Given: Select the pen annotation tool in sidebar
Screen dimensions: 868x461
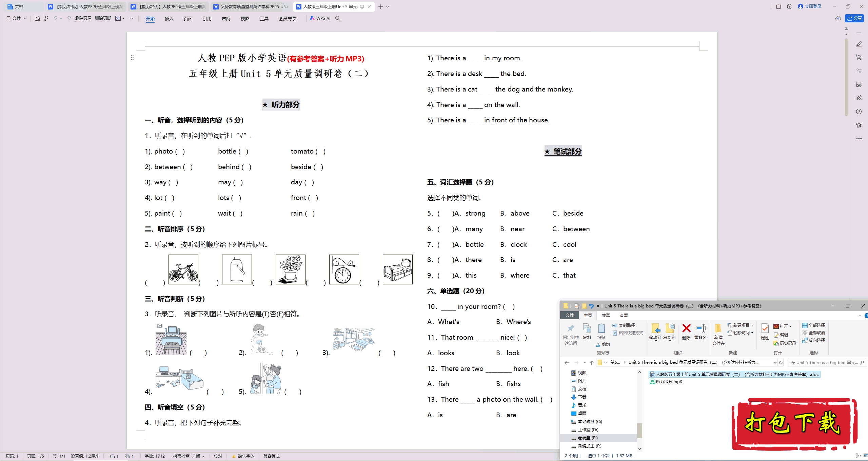Looking at the screenshot, I should pyautogui.click(x=859, y=44).
